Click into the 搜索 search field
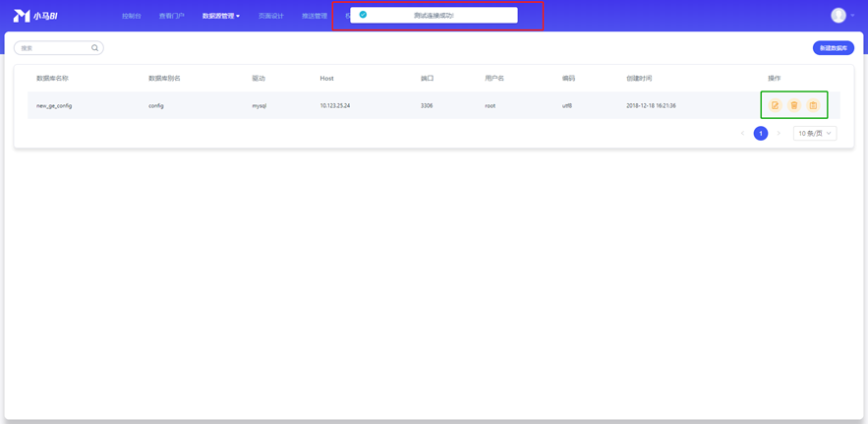This screenshot has height=424, width=868. [x=54, y=48]
